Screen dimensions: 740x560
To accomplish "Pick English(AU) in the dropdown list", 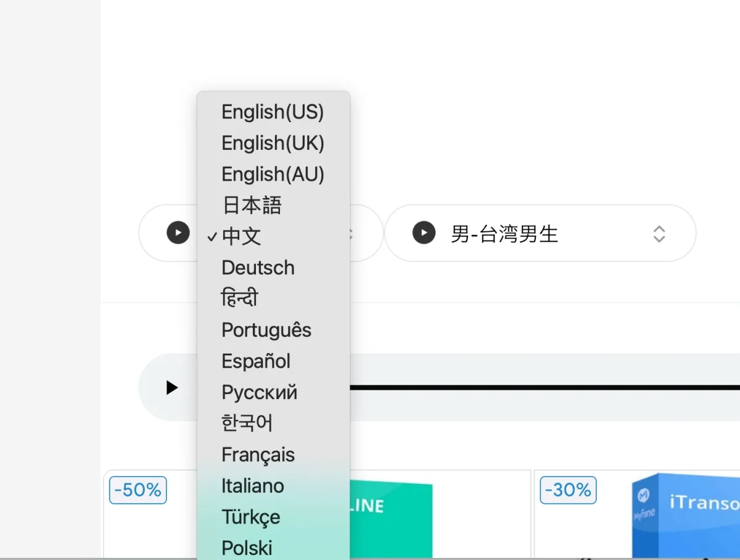I will coord(273,175).
